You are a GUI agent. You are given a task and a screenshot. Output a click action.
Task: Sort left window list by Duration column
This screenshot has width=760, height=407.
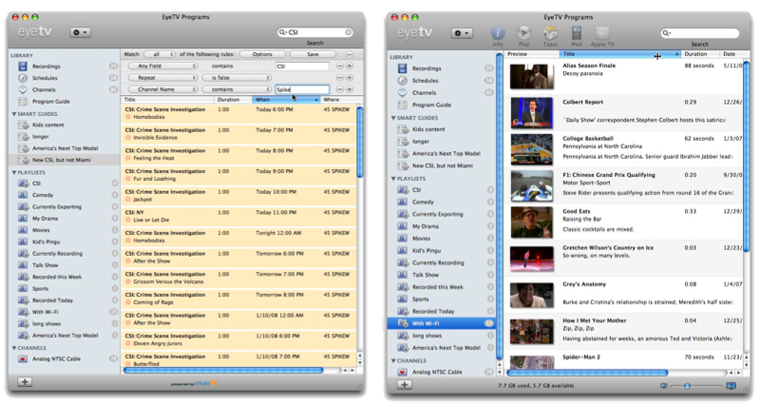[234, 99]
